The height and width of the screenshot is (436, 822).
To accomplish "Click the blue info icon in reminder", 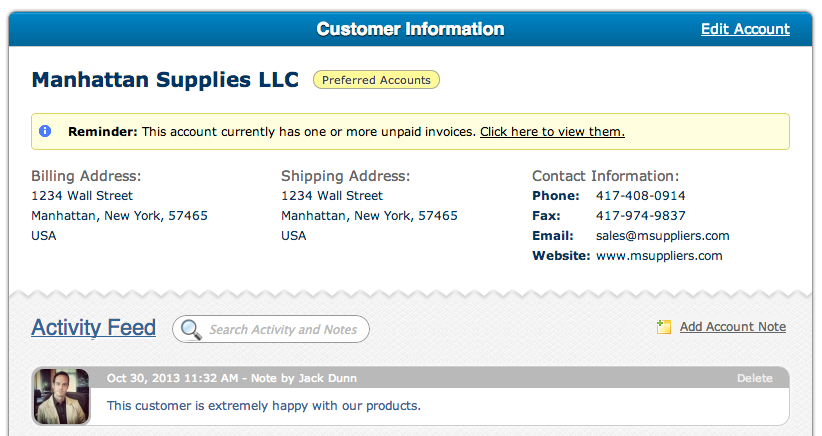I will 45,131.
